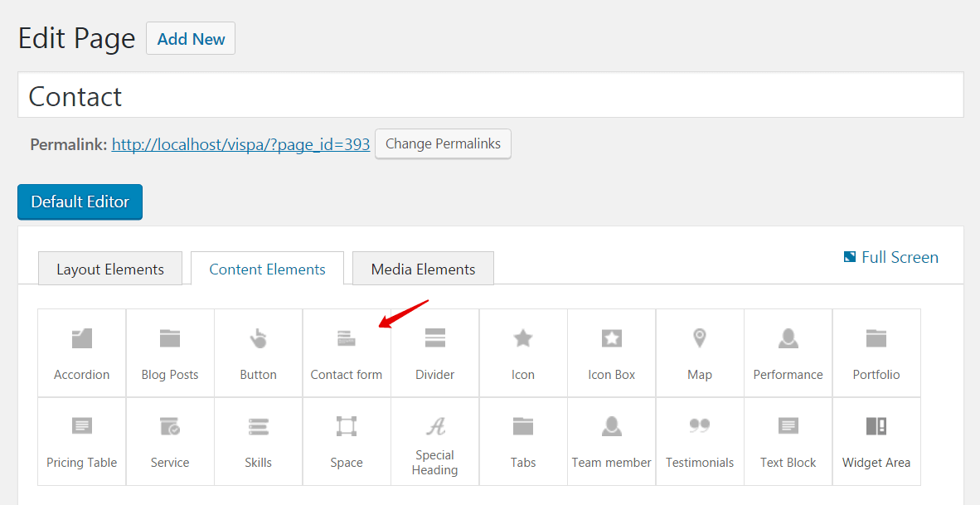The height and width of the screenshot is (505, 980).
Task: Insert a Team member element
Action: click(x=611, y=440)
